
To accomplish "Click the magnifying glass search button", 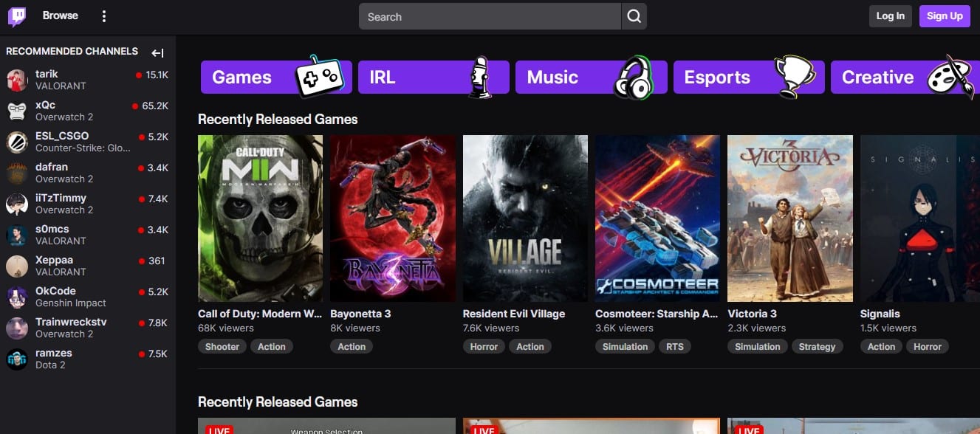I will (634, 16).
